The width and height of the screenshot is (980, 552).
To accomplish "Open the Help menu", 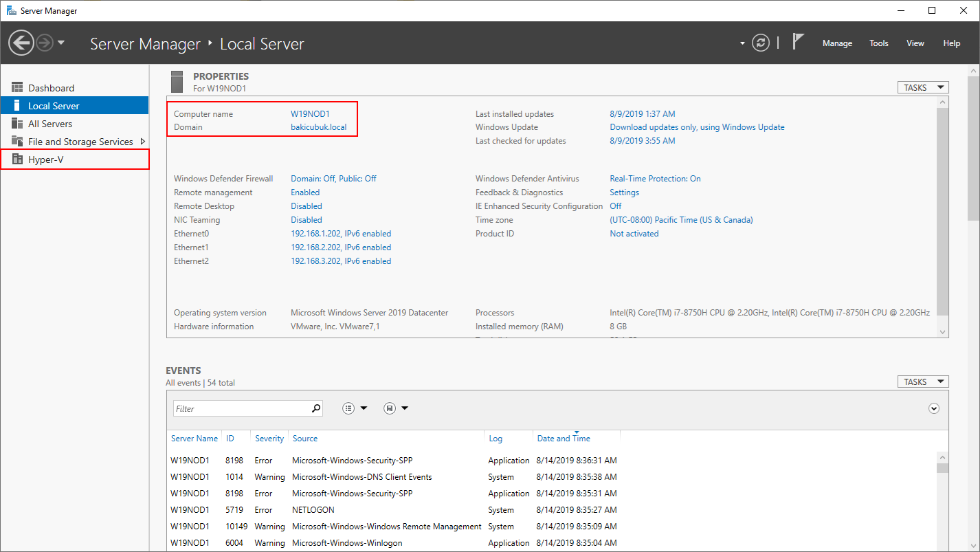I will pyautogui.click(x=952, y=43).
